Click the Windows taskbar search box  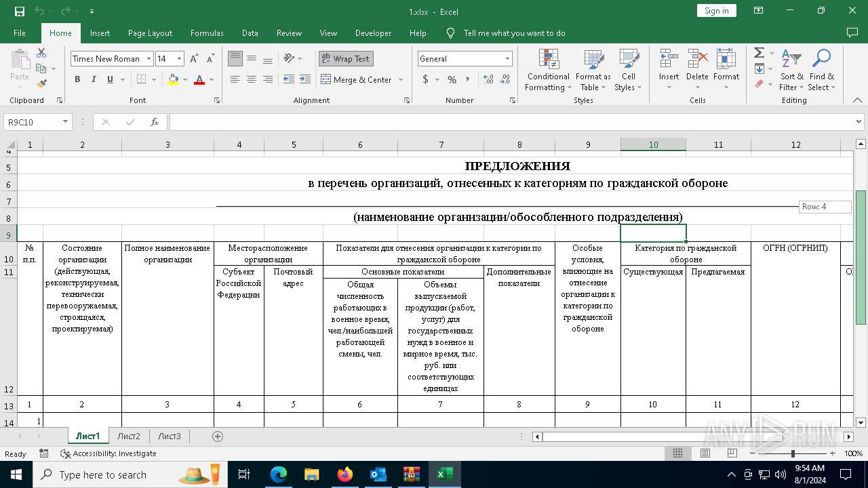[129, 474]
